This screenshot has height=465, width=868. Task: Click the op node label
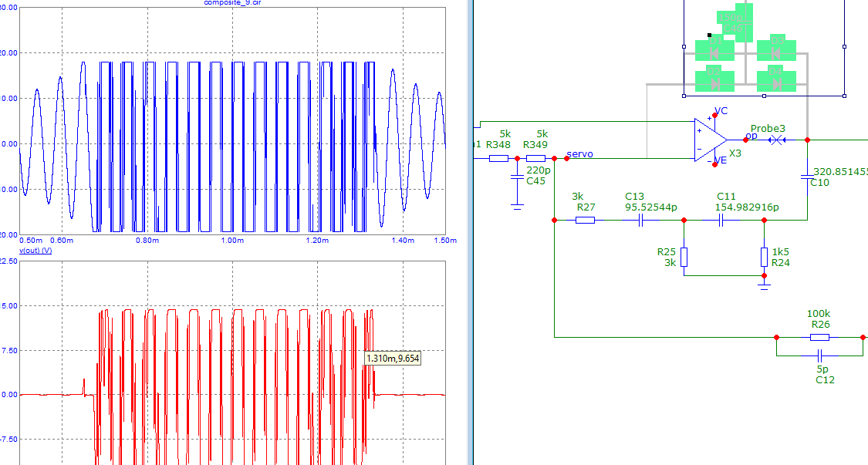(751, 136)
